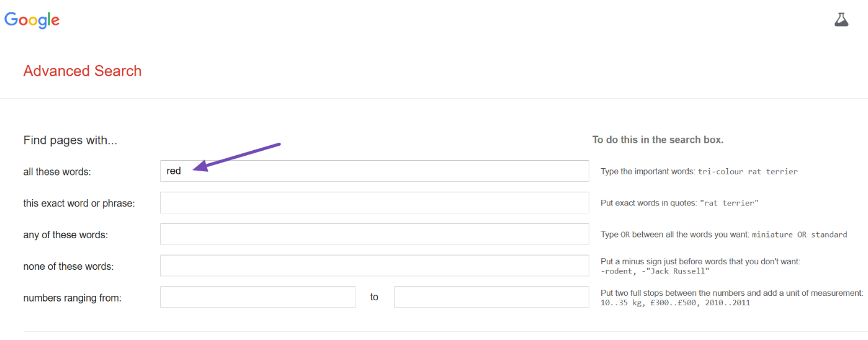The height and width of the screenshot is (340, 868).
Task: Click the Advanced Search heading
Action: [83, 71]
